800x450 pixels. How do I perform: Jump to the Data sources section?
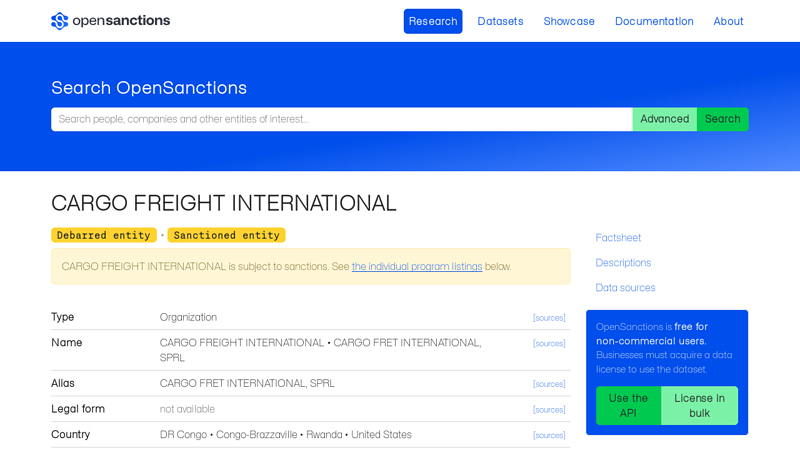coord(625,288)
